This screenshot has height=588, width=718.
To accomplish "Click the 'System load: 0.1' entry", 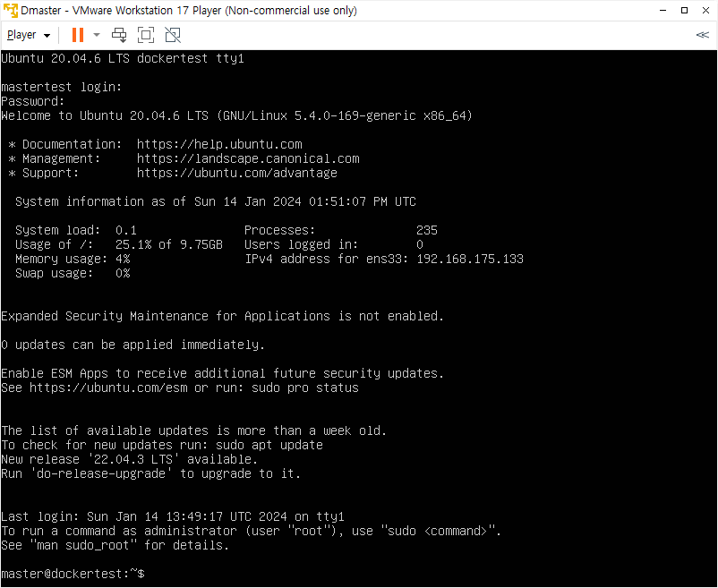I will tap(76, 230).
